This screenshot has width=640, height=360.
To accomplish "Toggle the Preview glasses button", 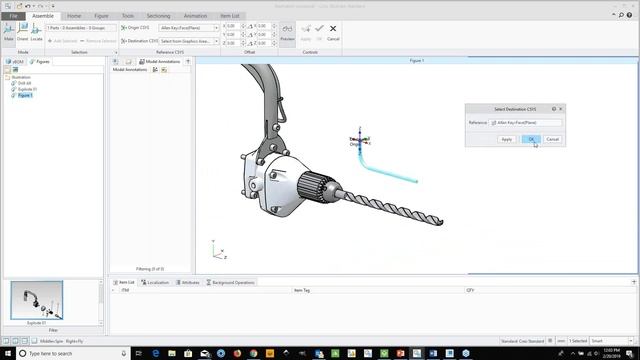I will coord(287,32).
